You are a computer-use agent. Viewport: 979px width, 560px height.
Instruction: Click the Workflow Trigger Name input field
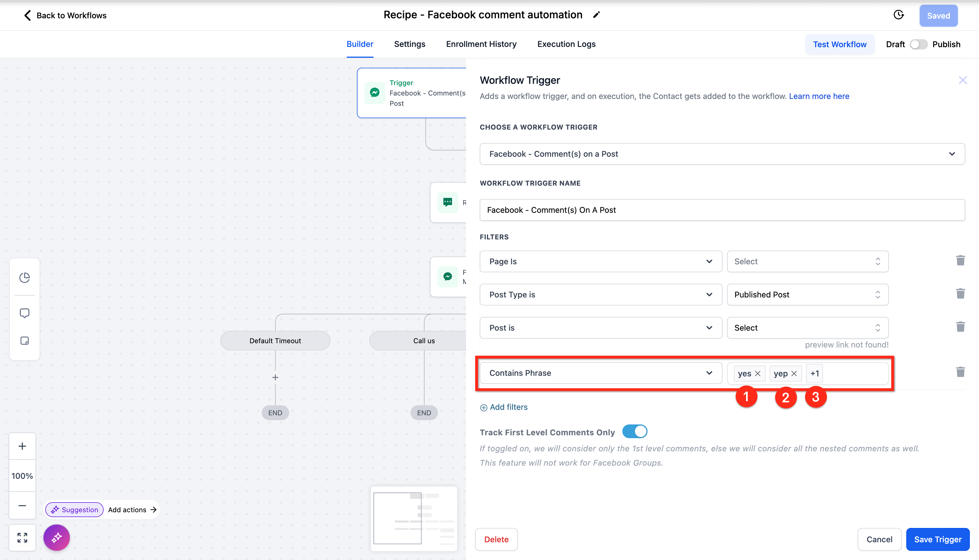click(722, 210)
